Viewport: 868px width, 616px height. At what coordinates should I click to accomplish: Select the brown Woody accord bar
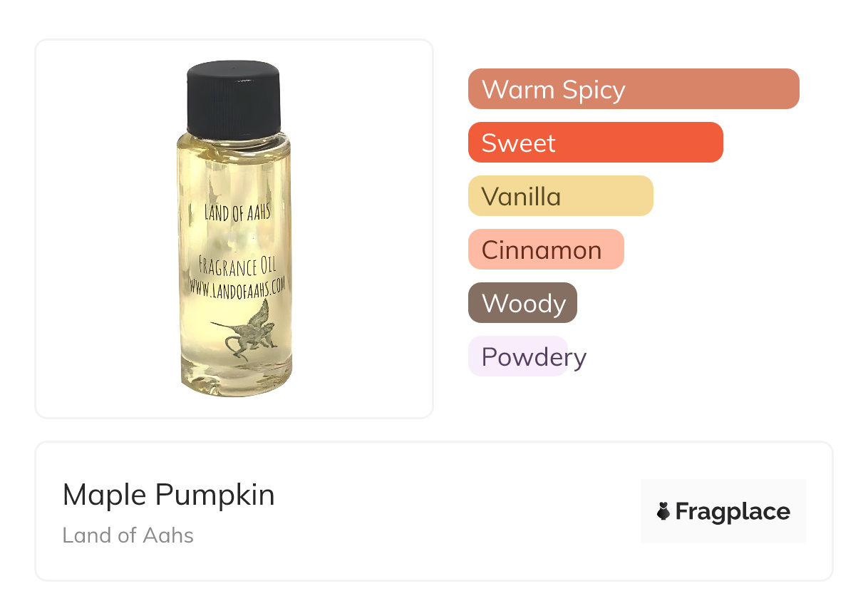[x=522, y=303]
